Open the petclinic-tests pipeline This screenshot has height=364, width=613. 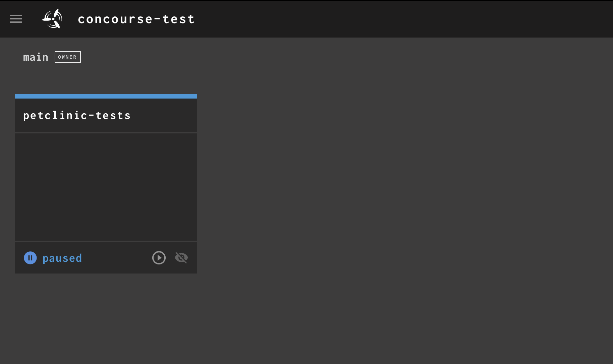click(x=77, y=116)
